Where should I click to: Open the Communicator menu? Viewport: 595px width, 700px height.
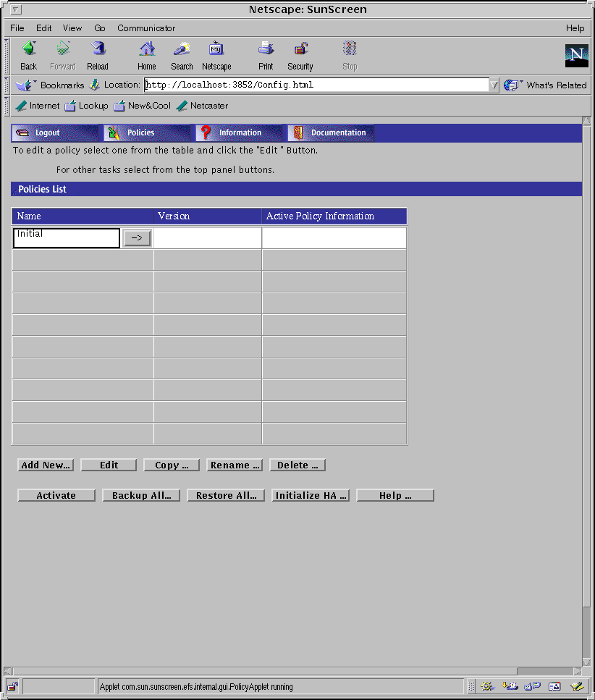click(146, 28)
